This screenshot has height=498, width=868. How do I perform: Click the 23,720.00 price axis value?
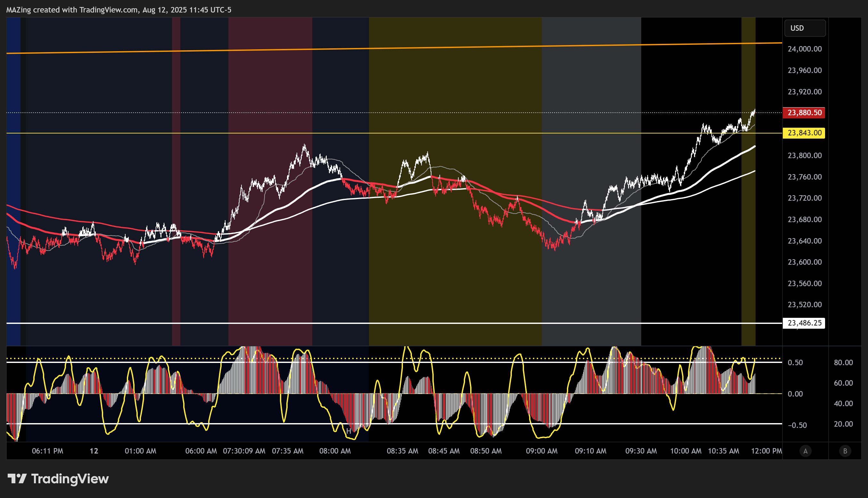point(804,198)
